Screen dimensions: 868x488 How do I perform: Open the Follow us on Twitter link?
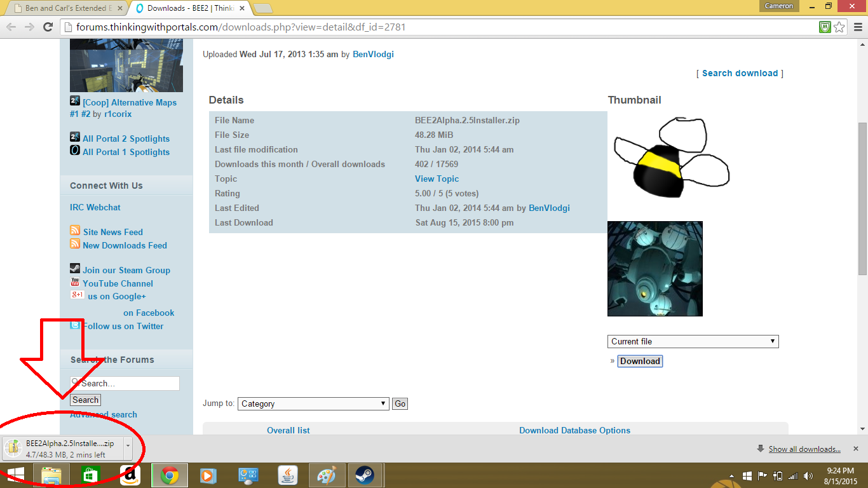click(x=123, y=326)
